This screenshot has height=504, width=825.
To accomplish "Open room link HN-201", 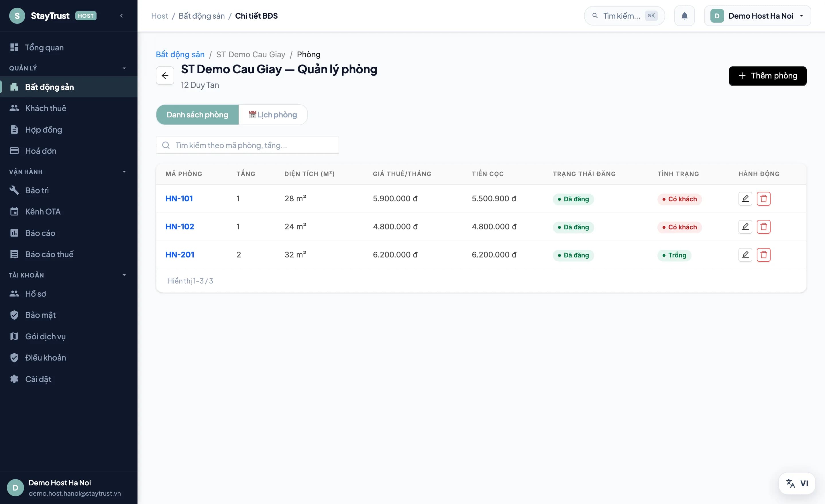I will point(180,255).
